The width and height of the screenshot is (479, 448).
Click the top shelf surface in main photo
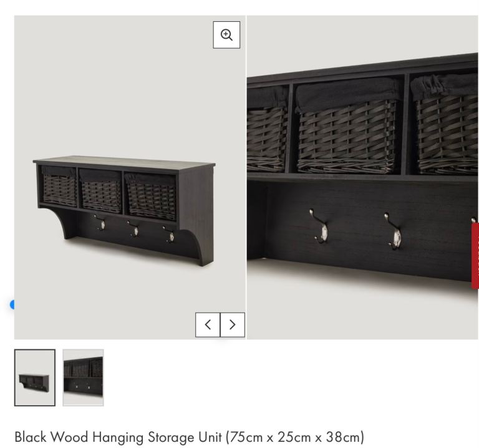124,161
